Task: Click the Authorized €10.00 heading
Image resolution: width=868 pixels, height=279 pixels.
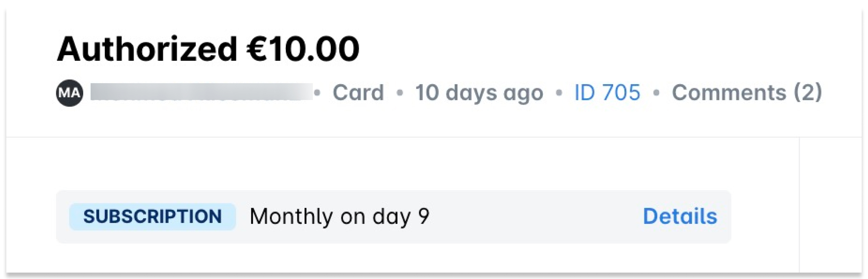Action: point(209,49)
